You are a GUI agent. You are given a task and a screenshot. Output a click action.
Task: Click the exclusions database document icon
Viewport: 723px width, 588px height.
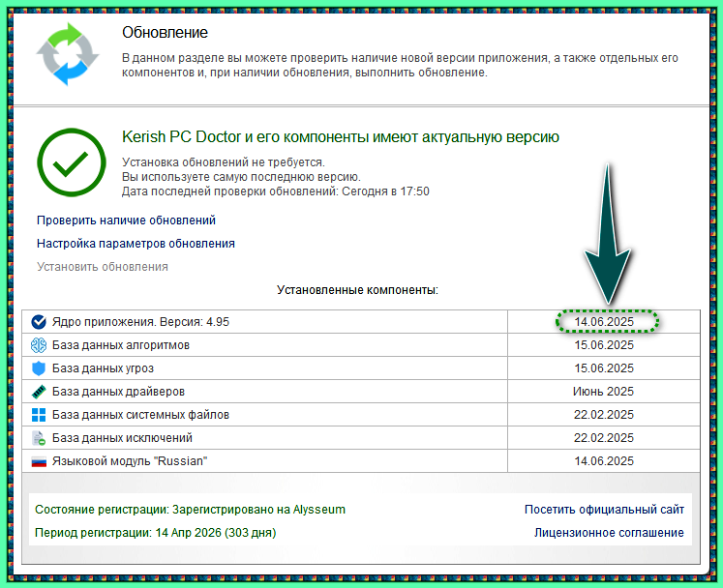click(39, 438)
